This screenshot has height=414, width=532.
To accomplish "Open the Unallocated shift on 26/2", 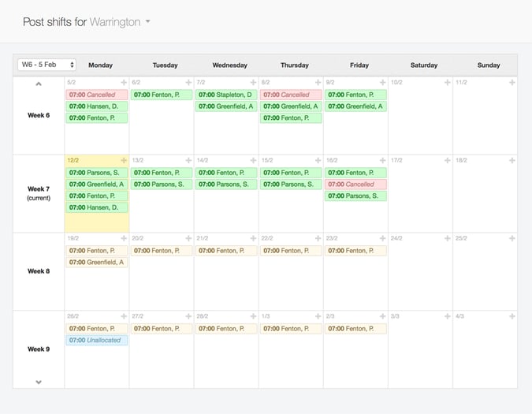I will click(x=97, y=341).
